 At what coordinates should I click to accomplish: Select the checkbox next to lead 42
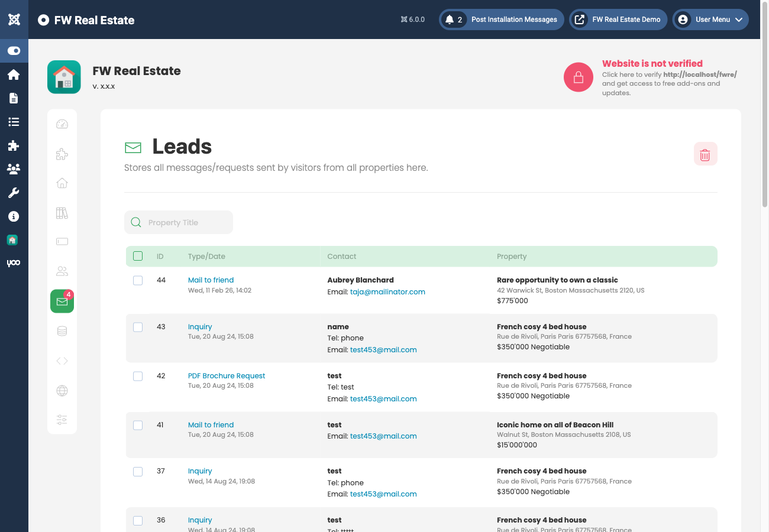138,376
